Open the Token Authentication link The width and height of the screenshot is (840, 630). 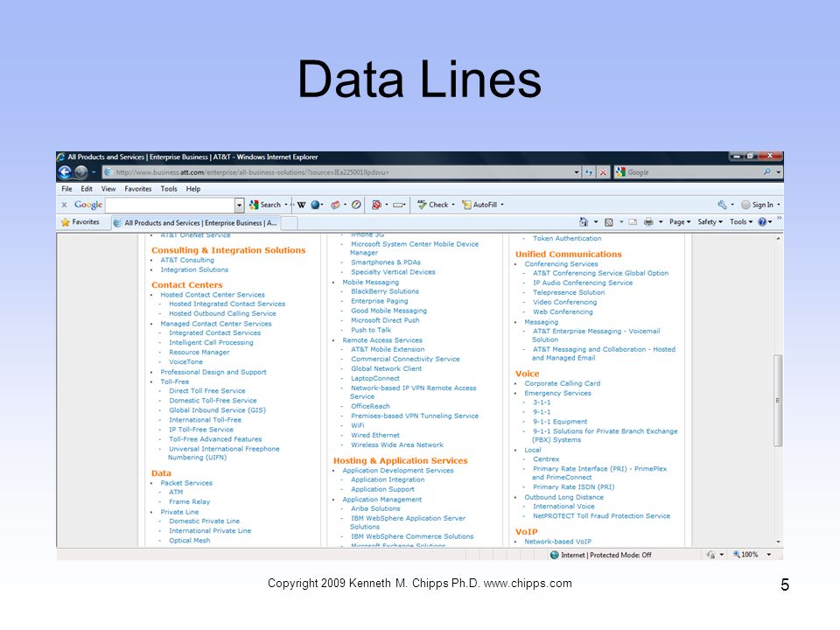567,238
